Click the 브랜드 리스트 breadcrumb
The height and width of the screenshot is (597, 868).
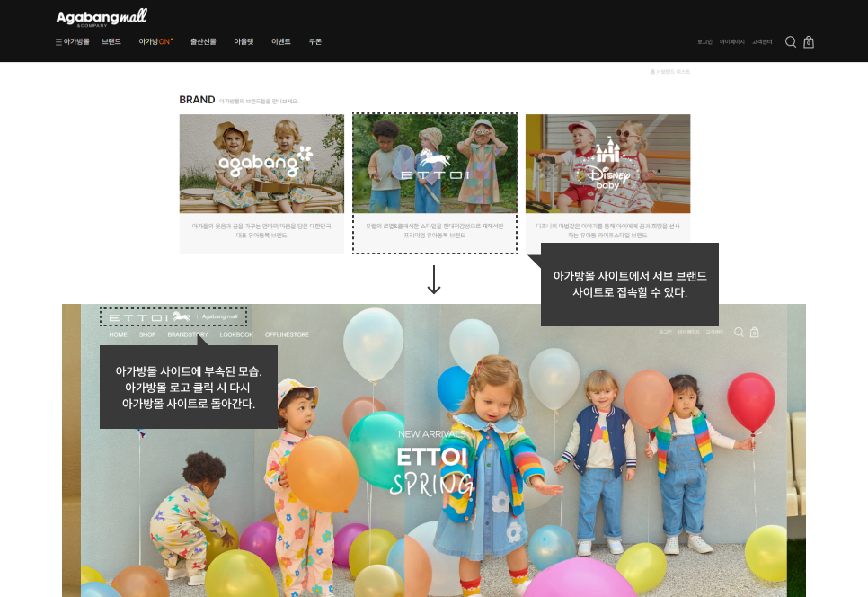[676, 72]
